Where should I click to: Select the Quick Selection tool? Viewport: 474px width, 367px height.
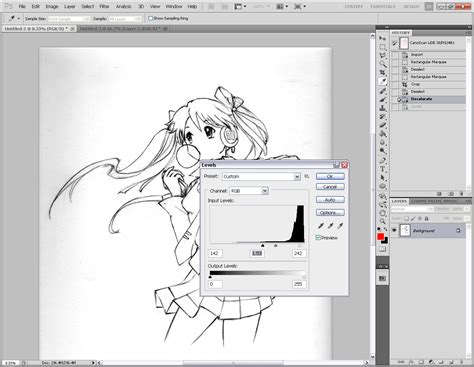[x=383, y=64]
